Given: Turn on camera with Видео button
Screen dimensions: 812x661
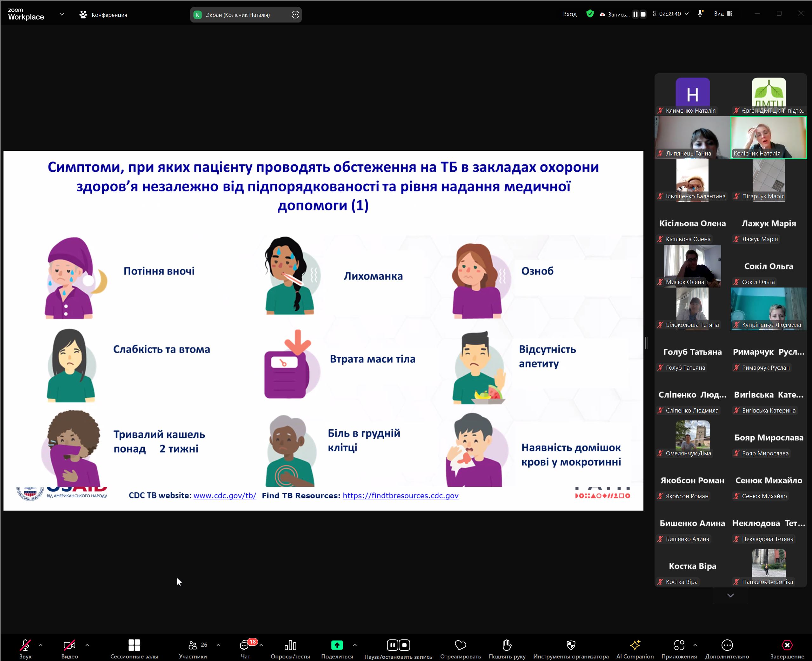Looking at the screenshot, I should pyautogui.click(x=69, y=645).
